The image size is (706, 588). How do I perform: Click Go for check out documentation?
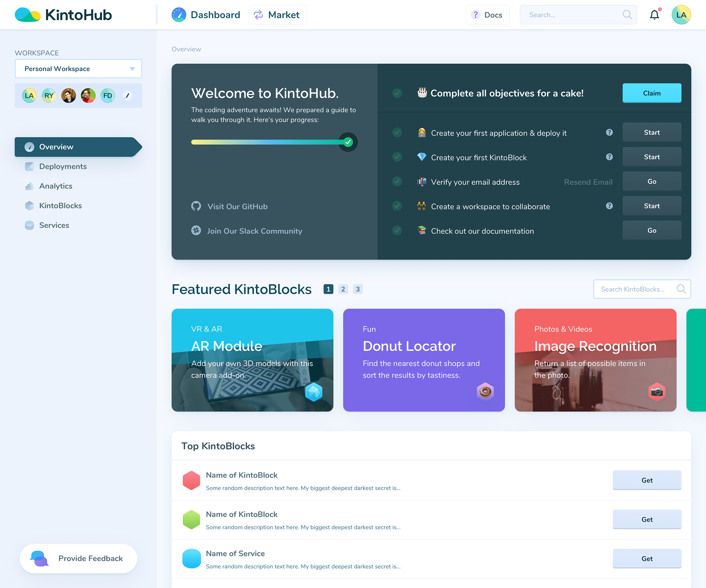(652, 230)
